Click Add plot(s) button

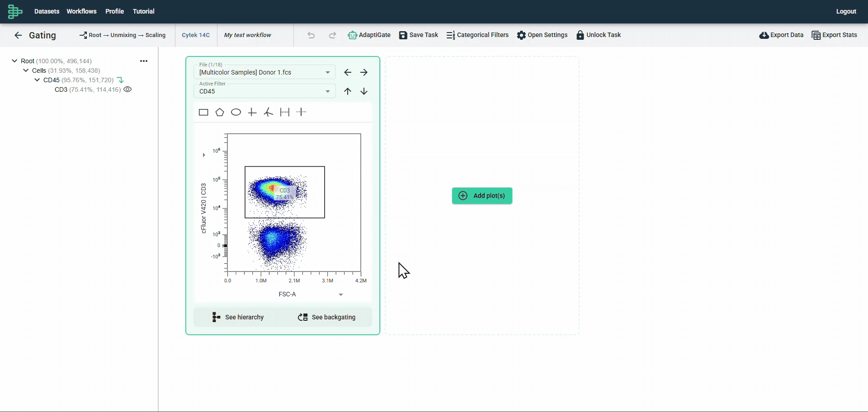(x=482, y=196)
